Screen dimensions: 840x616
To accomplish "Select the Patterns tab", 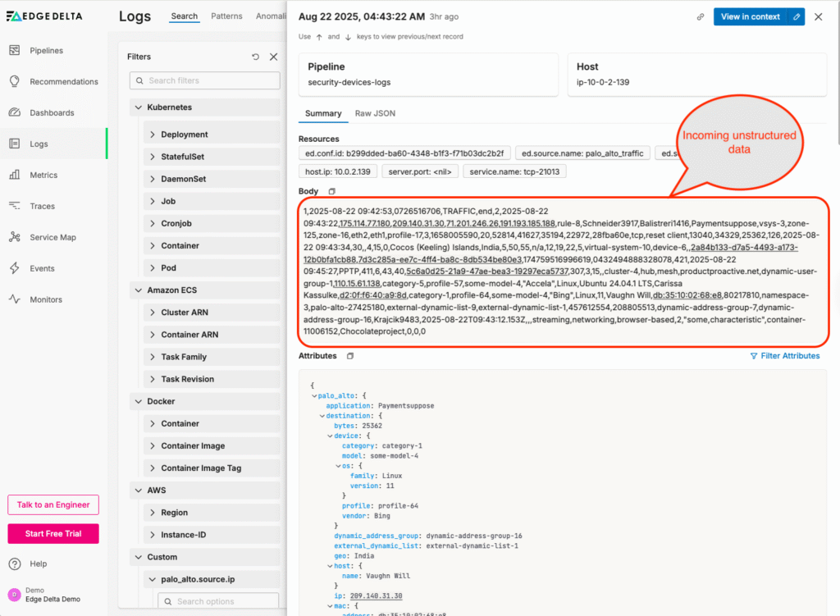I will (226, 16).
